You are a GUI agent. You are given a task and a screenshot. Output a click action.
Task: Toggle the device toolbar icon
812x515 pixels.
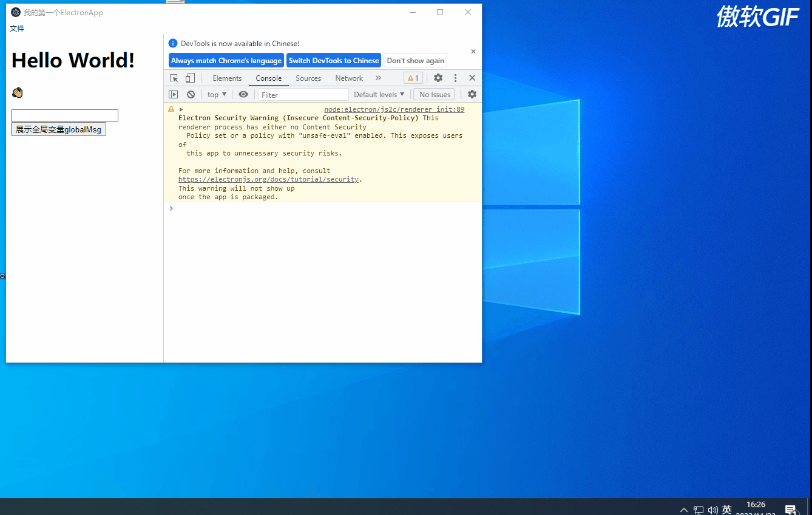(x=190, y=78)
